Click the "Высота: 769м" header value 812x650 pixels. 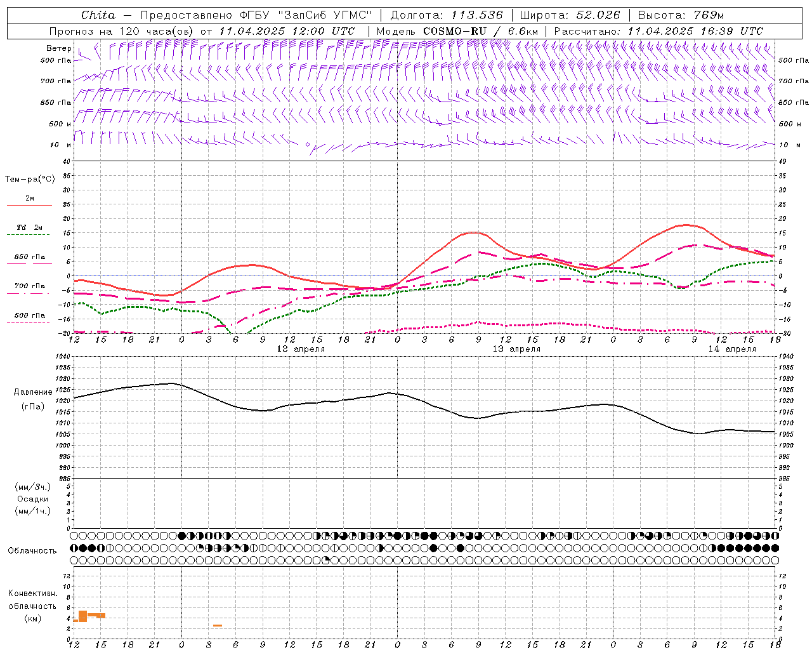tap(681, 15)
